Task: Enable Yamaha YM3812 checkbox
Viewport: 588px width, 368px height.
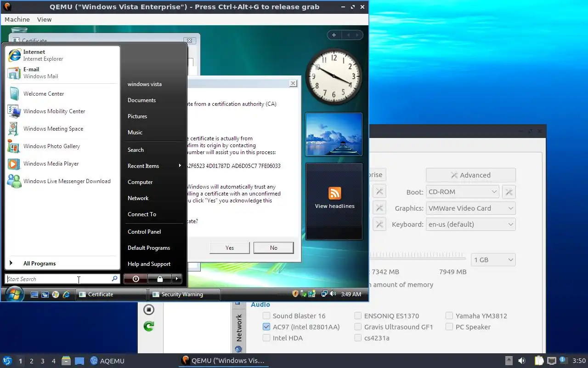Action: pos(449,316)
